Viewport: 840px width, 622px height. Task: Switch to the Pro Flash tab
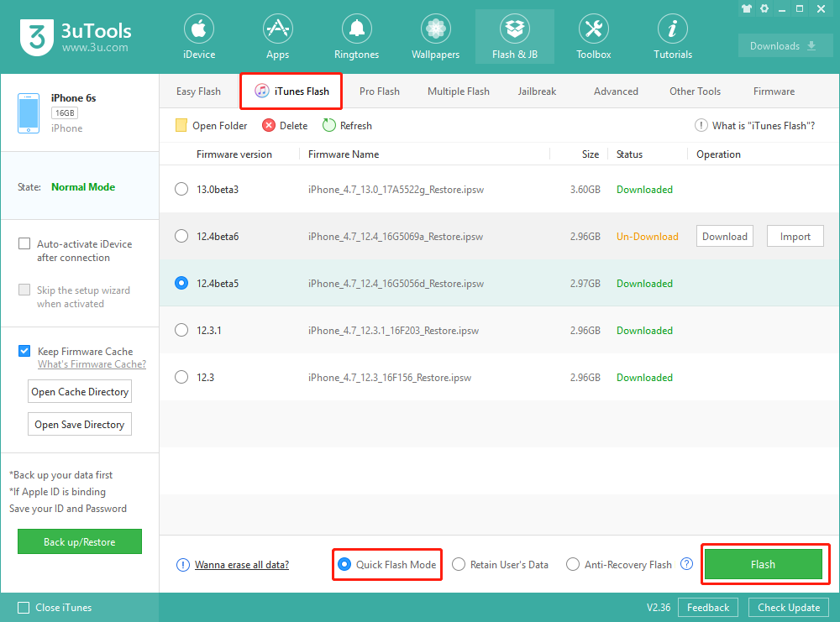[380, 91]
